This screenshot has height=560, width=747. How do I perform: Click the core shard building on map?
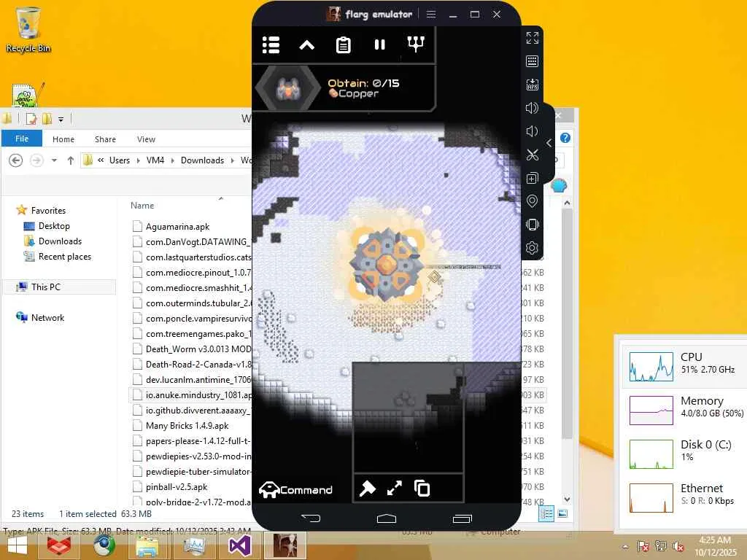[386, 264]
